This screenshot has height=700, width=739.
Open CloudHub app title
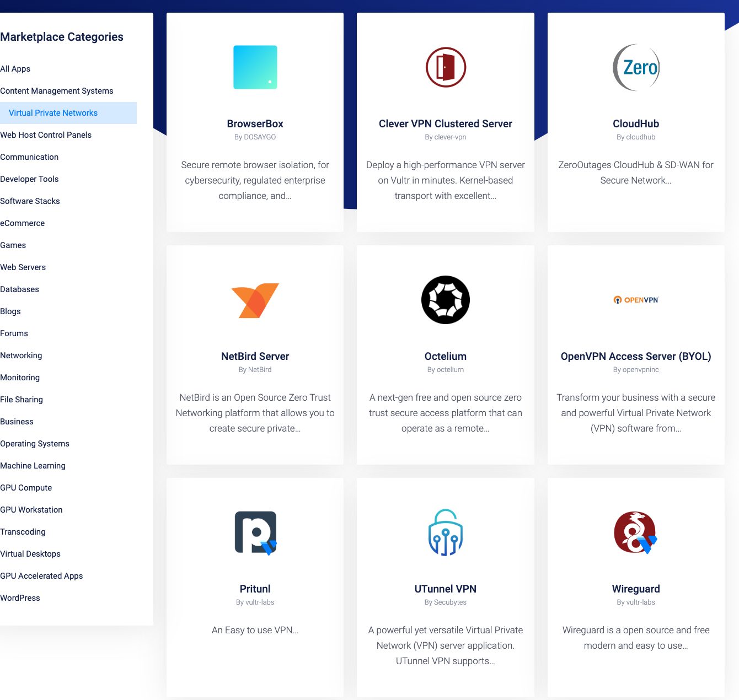coord(636,124)
